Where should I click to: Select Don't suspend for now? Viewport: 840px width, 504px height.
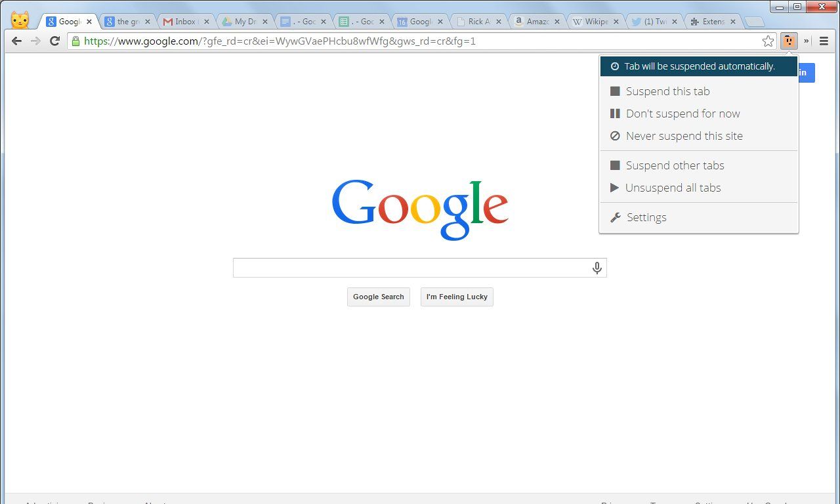point(683,114)
